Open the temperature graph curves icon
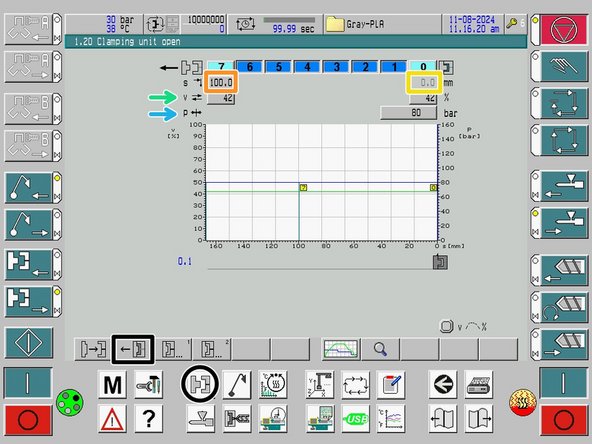592x444 pixels. (x=391, y=418)
